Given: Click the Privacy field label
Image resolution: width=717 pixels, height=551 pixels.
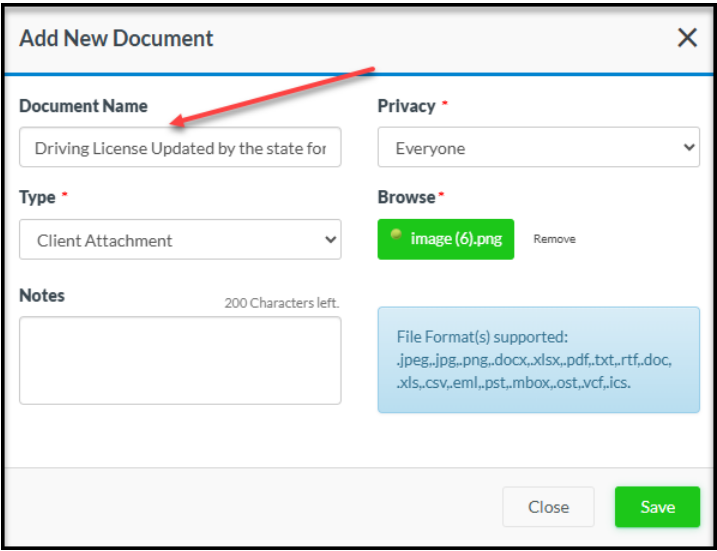Looking at the screenshot, I should [x=406, y=106].
